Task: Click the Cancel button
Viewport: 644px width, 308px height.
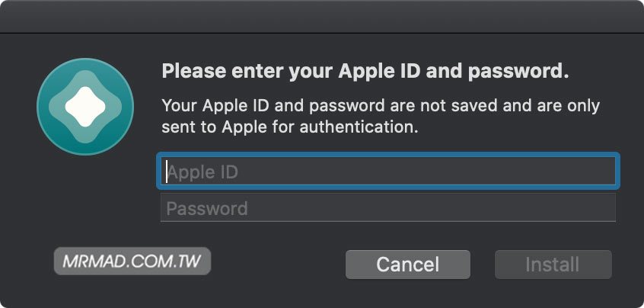Action: click(408, 265)
